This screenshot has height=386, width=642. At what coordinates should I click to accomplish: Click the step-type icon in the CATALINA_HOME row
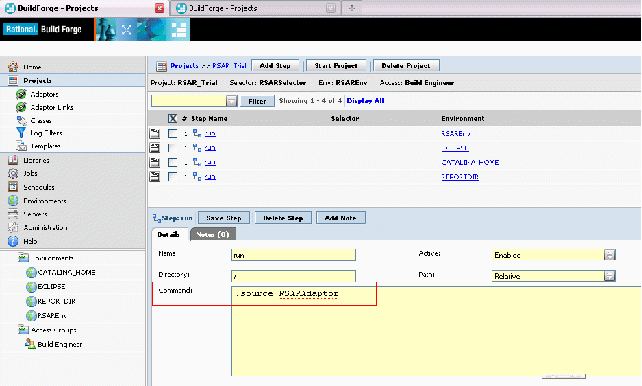197,162
